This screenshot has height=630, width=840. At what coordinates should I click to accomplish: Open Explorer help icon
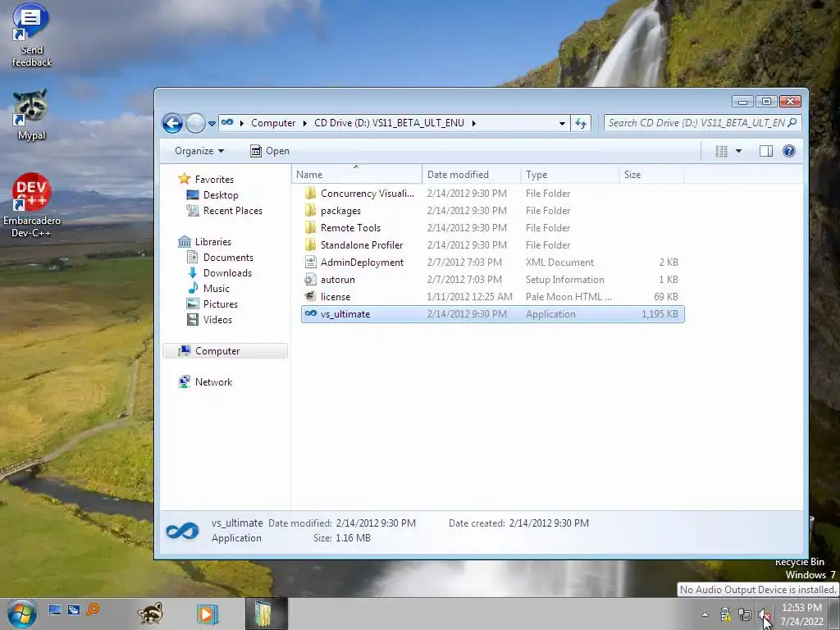pos(788,151)
